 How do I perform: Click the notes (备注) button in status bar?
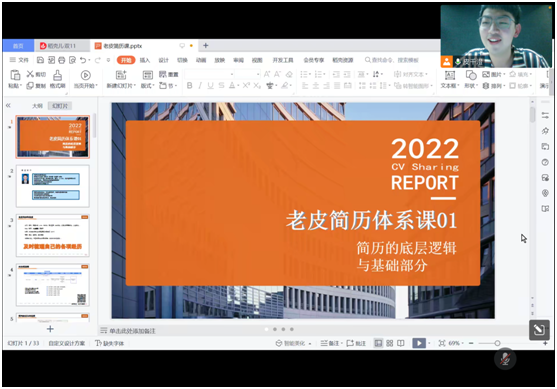331,343
